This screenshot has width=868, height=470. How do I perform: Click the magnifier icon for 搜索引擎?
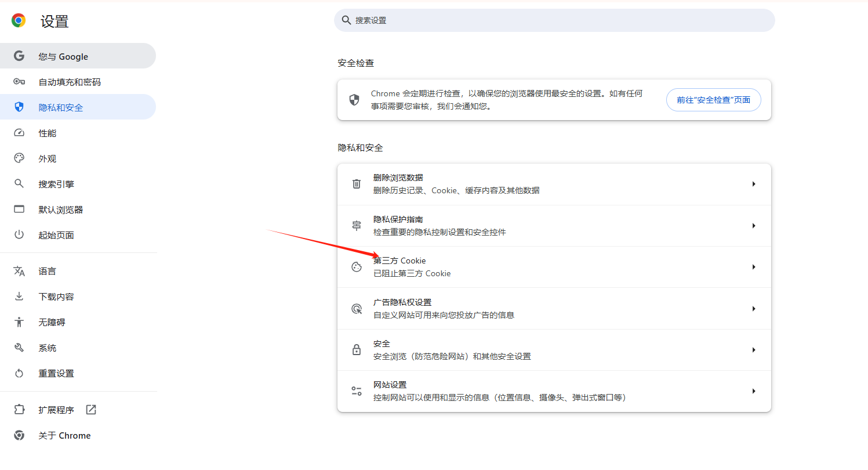pos(19,184)
